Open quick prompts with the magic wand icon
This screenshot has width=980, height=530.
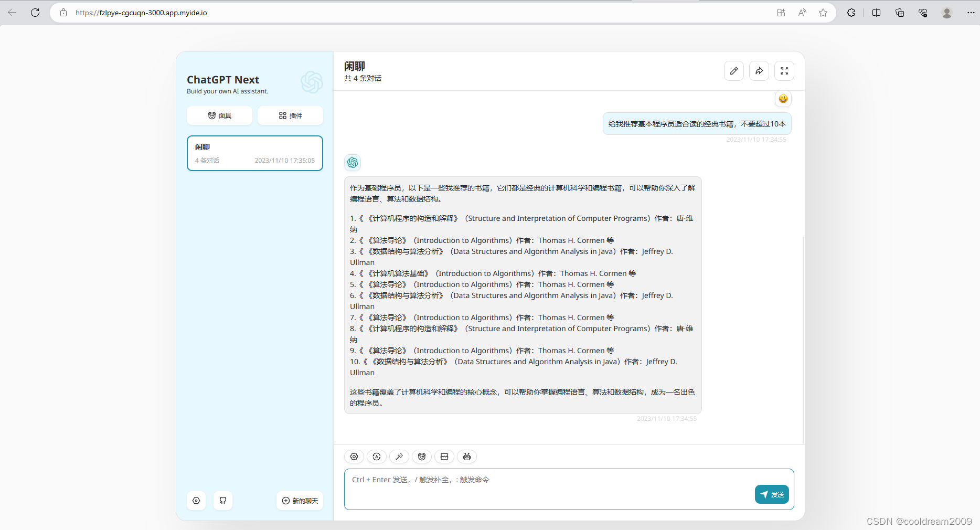click(x=399, y=457)
